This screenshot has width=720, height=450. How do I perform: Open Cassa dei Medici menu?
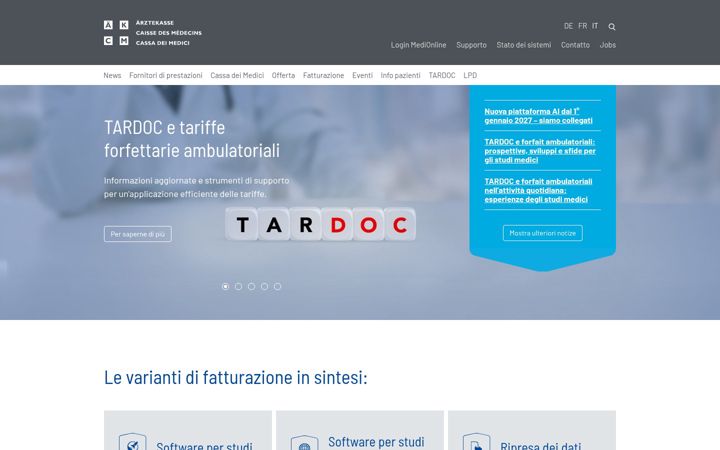click(x=237, y=75)
